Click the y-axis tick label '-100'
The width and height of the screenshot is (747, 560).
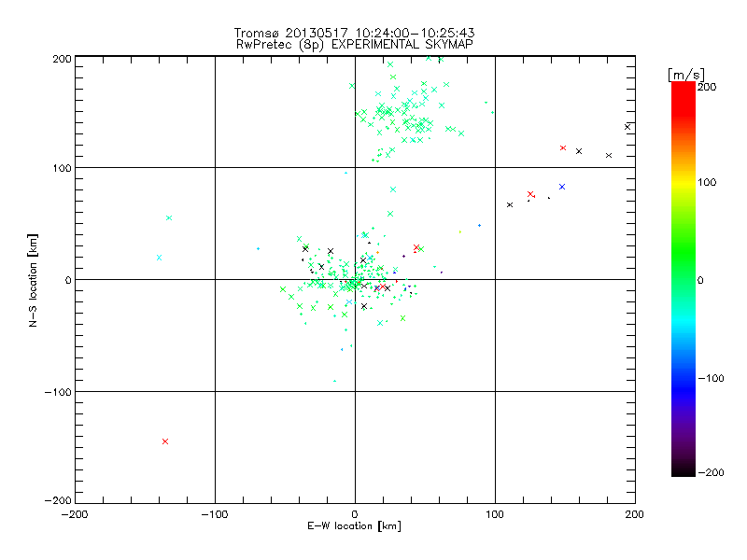[58, 392]
